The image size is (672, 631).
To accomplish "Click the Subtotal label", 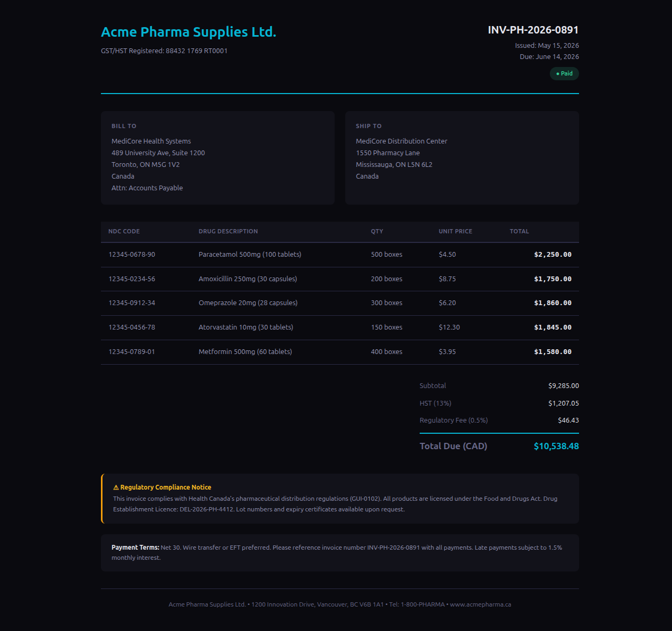I will pyautogui.click(x=433, y=386).
